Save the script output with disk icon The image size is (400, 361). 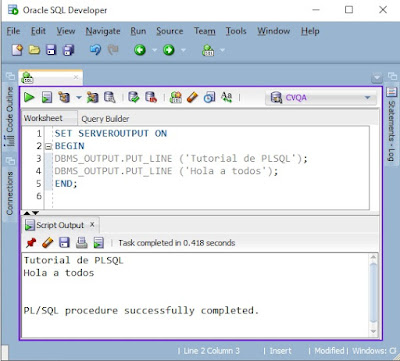tap(64, 243)
